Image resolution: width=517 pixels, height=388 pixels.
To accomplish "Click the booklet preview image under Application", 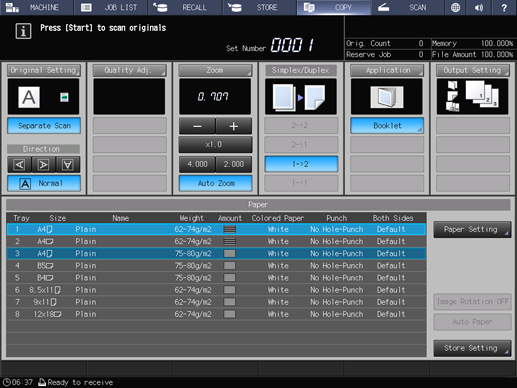I will click(387, 97).
